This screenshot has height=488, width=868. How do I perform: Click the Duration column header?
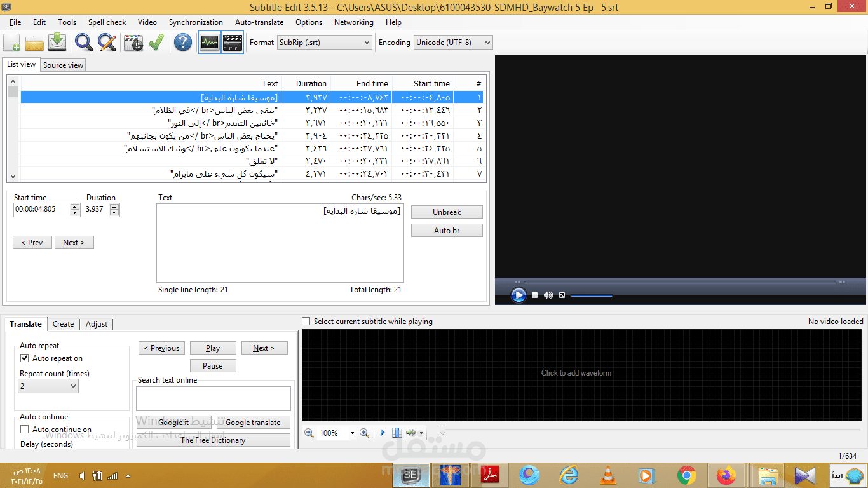[x=306, y=83]
